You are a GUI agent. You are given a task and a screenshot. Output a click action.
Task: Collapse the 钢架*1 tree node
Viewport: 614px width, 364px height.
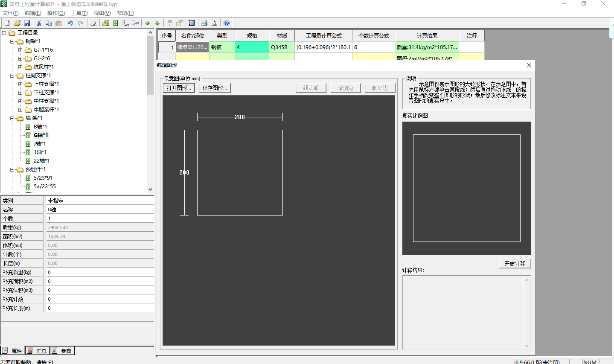(12, 41)
